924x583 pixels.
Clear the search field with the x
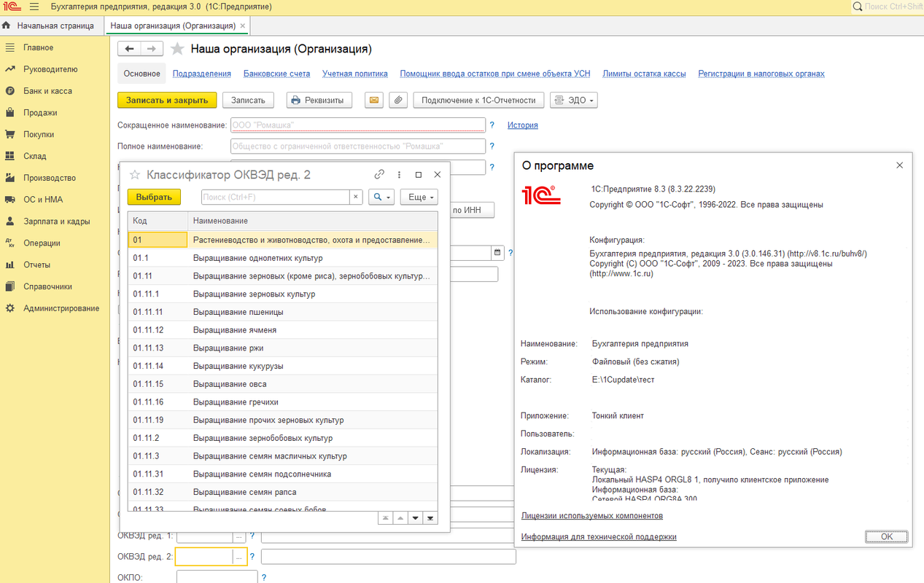coord(356,197)
